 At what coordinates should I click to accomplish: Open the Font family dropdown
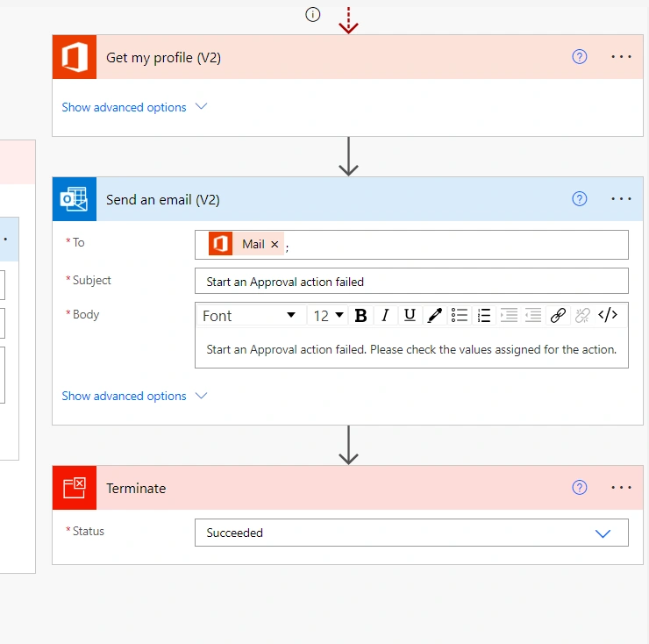(251, 316)
